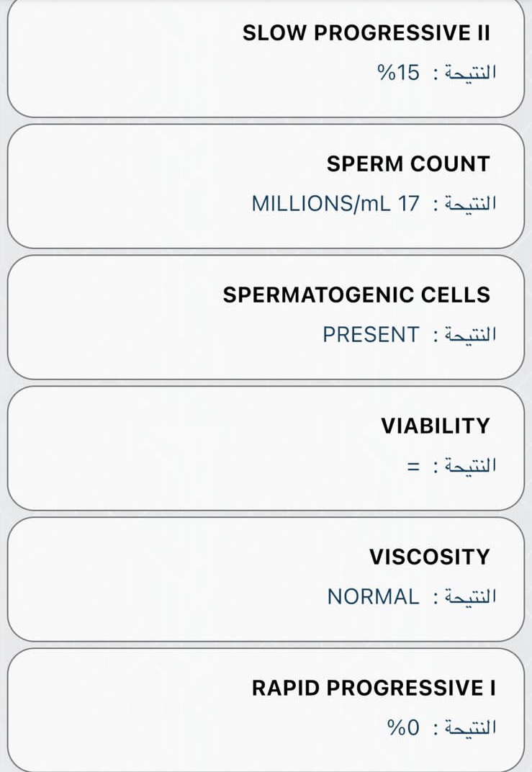This screenshot has height=772, width=532.
Task: Select the VIABILITY title
Action: coord(435,426)
